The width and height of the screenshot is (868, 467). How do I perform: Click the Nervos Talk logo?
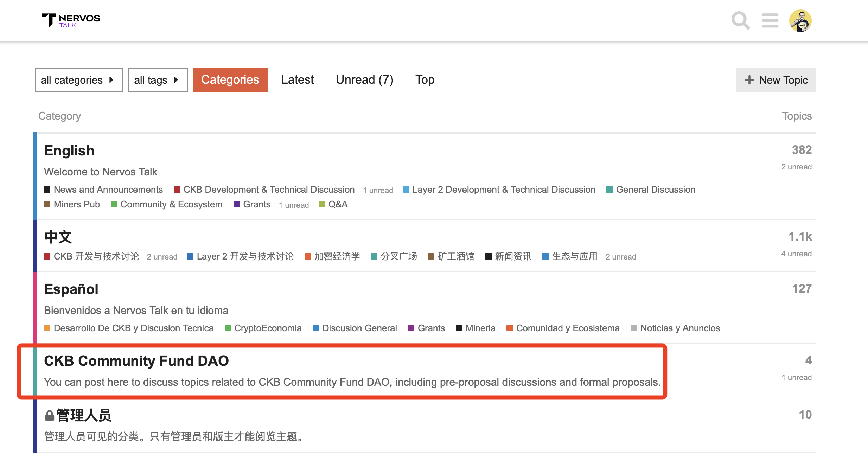point(71,20)
